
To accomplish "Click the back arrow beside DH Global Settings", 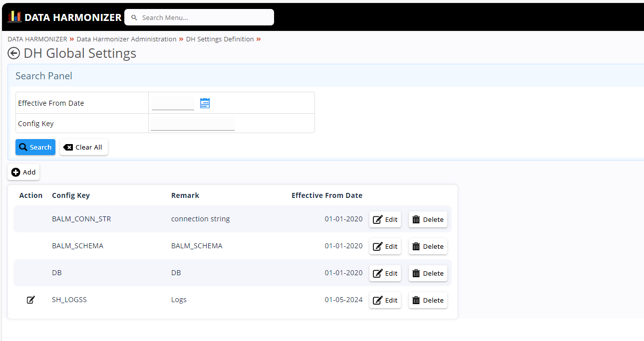I will click(x=14, y=53).
